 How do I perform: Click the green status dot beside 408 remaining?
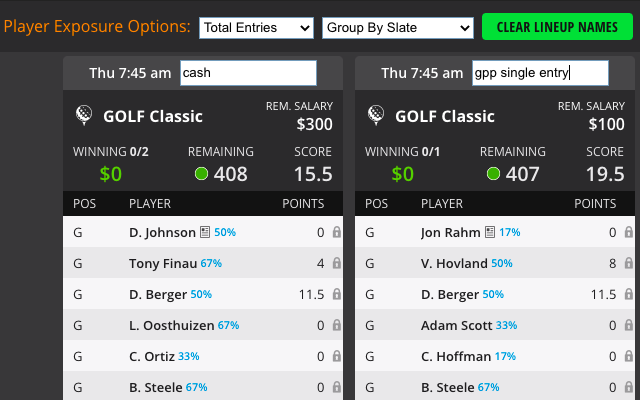pyautogui.click(x=201, y=173)
